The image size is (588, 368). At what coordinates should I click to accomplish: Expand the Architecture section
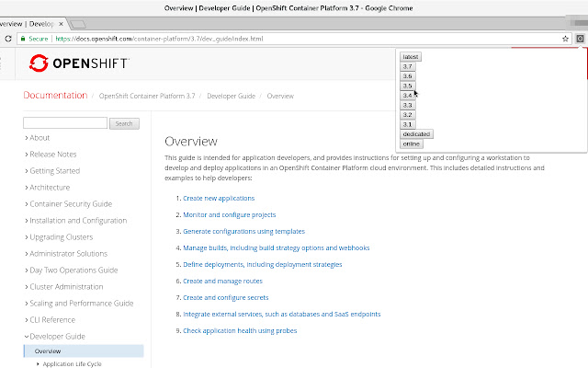pos(47,188)
